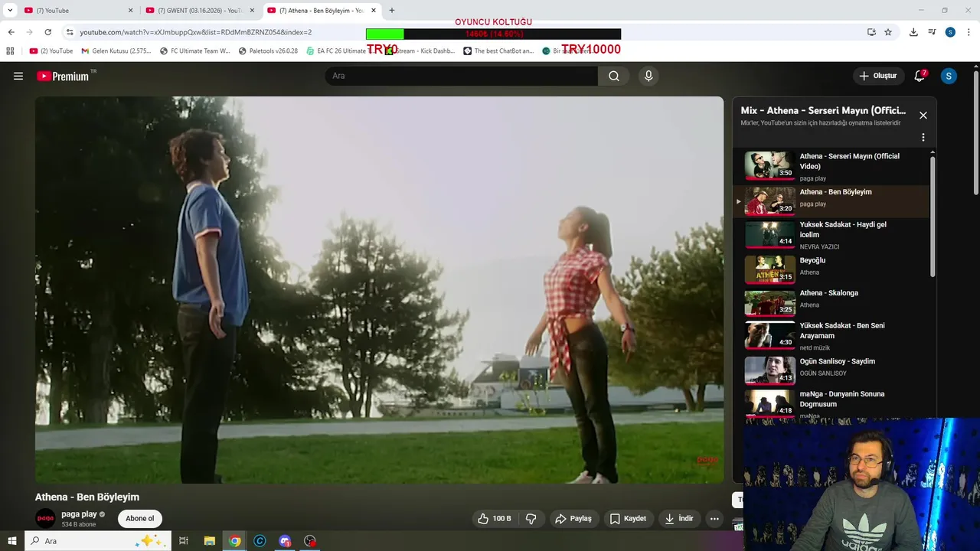
Task: Open the install or cast icon in address bar
Action: [x=871, y=32]
